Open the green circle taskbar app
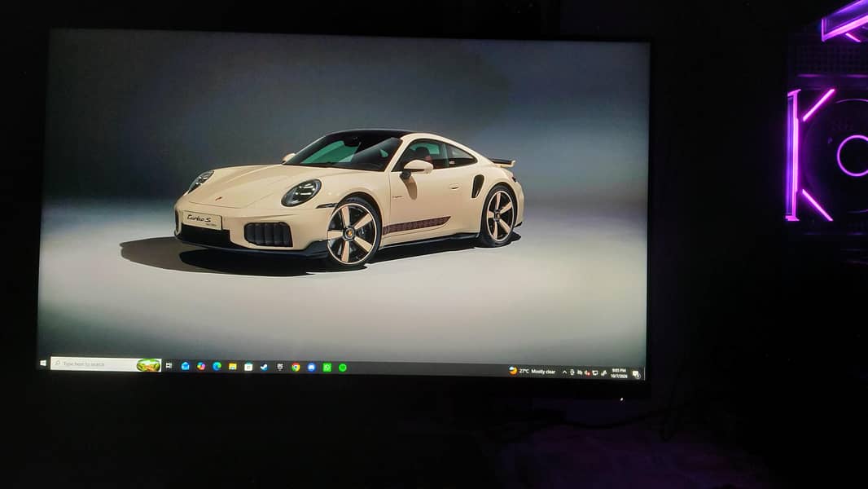 [343, 368]
